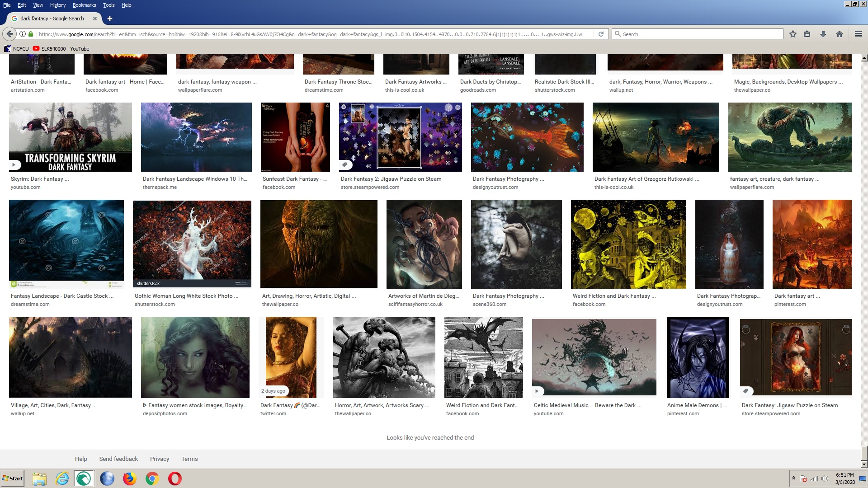Click the new tab plus button
Screen dimensions: 868x488
coord(109,19)
